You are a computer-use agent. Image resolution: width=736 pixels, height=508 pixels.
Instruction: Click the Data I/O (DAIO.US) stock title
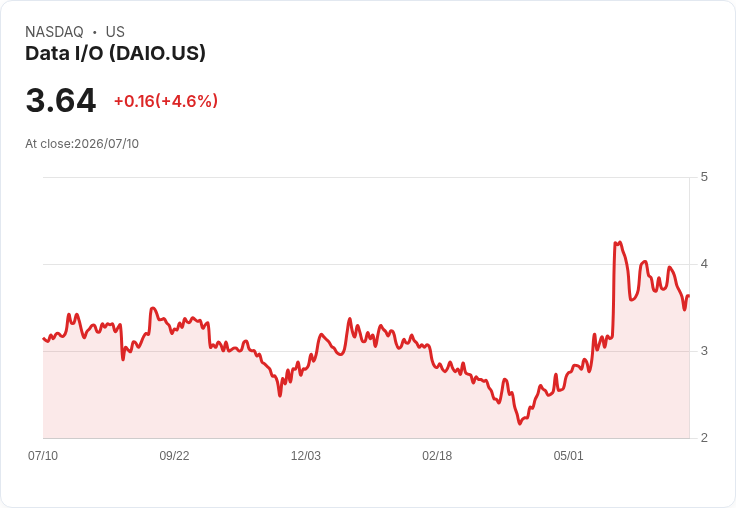point(115,54)
